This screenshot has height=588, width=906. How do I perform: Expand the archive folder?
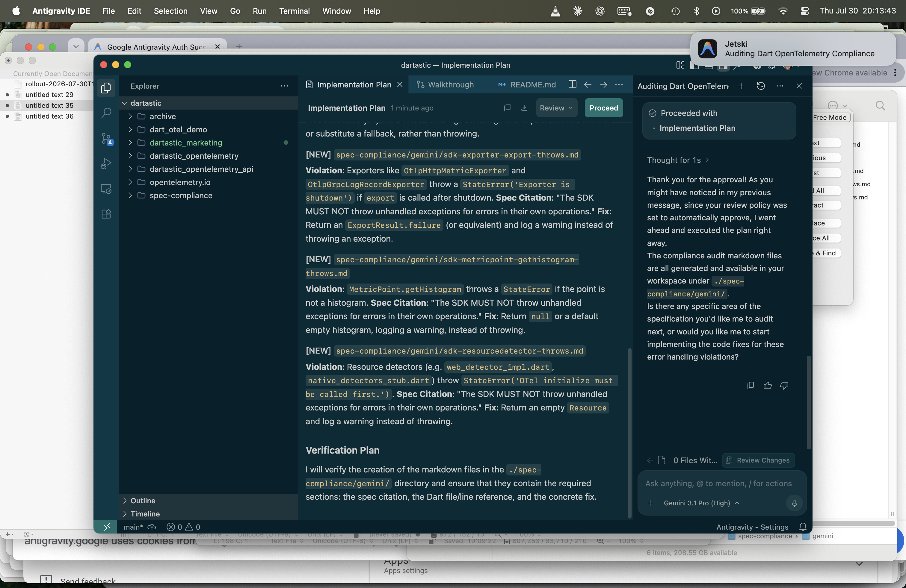130,116
